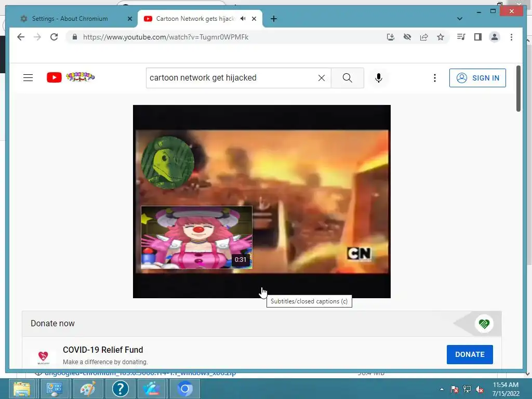Mute the tab using the speaker icon

(x=243, y=19)
